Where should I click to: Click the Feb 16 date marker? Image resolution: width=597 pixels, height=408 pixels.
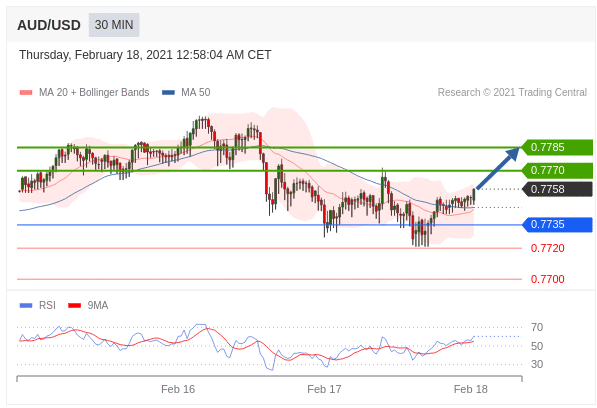(178, 389)
